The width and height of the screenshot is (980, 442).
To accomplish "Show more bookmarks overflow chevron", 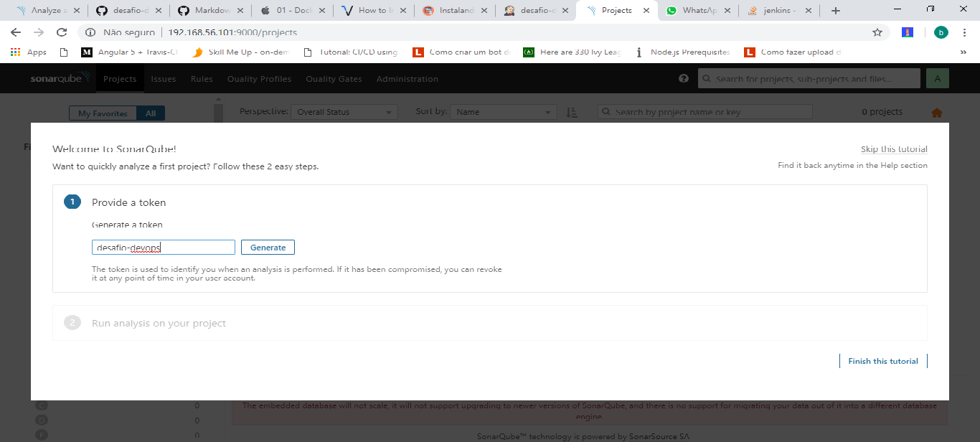I will coord(963,52).
